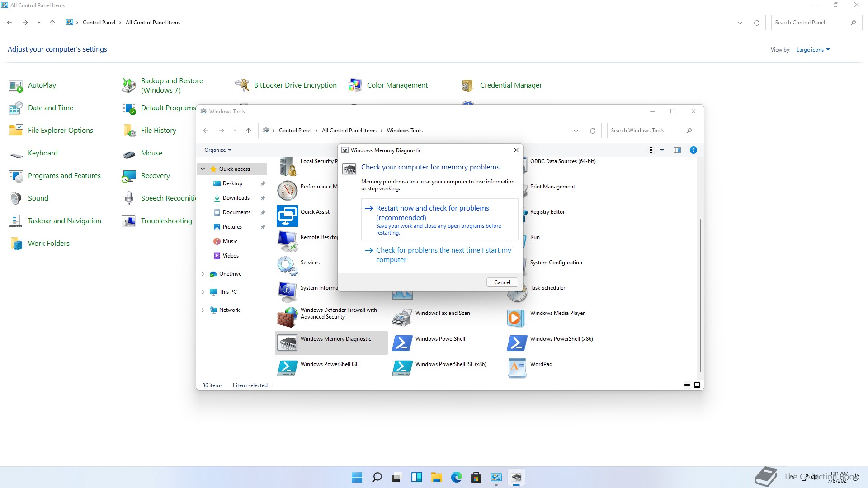Open Taskbar and Navigation item
This screenshot has width=868, height=488.
coord(55,221)
